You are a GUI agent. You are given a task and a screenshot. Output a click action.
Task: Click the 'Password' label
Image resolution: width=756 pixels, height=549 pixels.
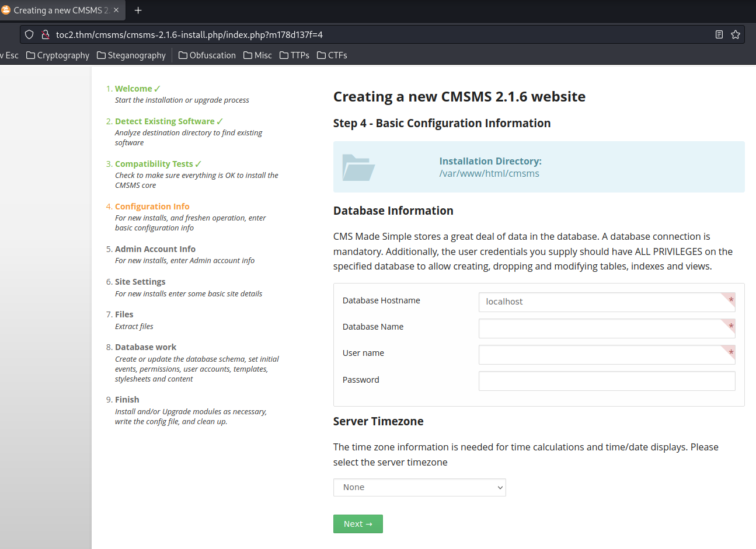pos(361,380)
